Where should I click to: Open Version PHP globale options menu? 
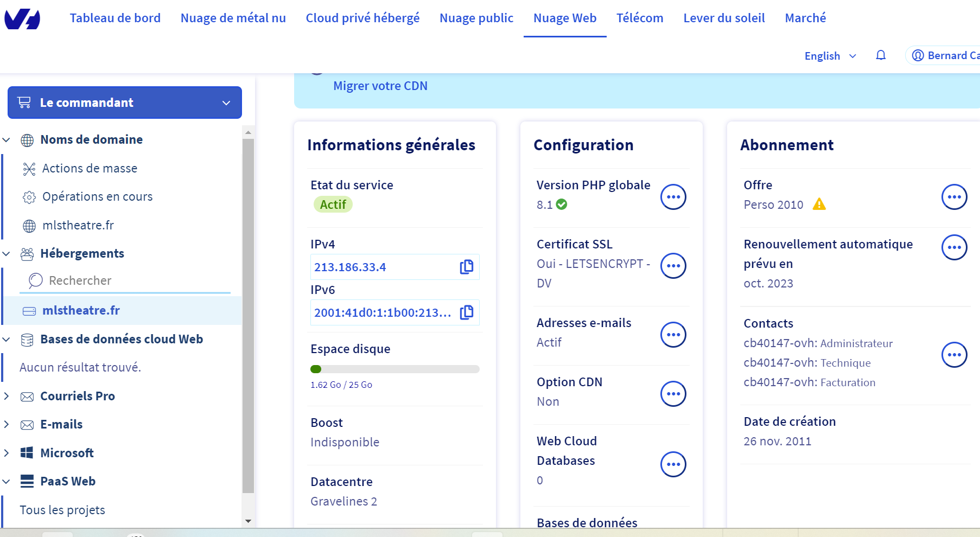(x=673, y=197)
